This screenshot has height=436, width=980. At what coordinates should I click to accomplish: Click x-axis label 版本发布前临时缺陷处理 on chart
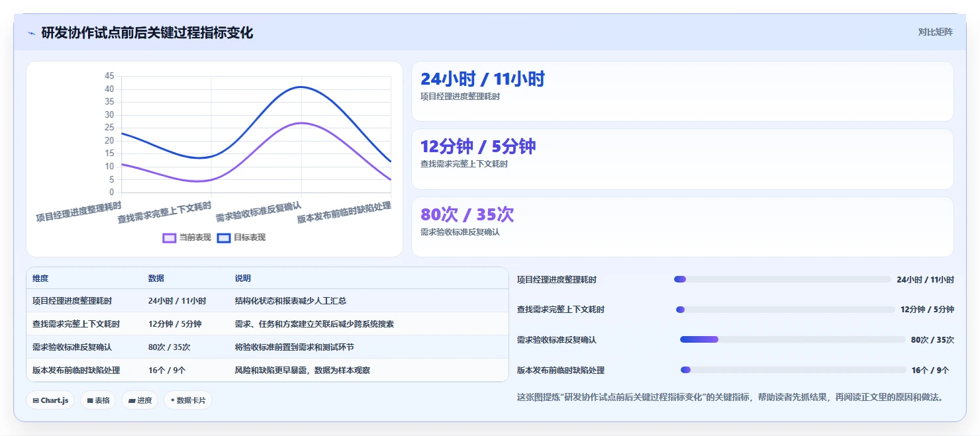point(344,212)
